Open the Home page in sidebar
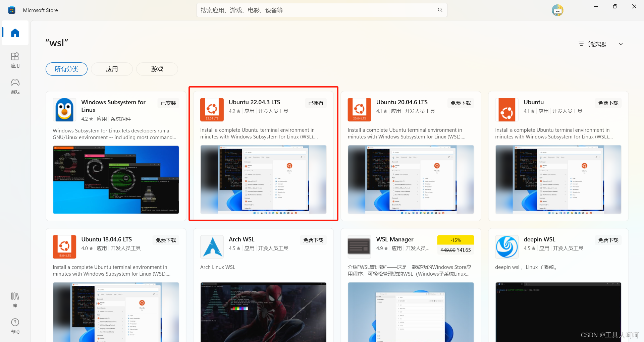 [x=15, y=33]
